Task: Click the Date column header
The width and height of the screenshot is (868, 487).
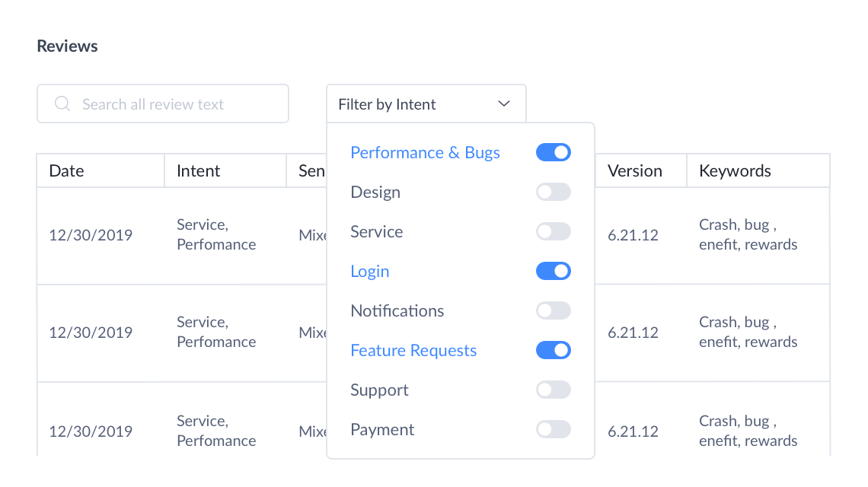Action: point(66,171)
